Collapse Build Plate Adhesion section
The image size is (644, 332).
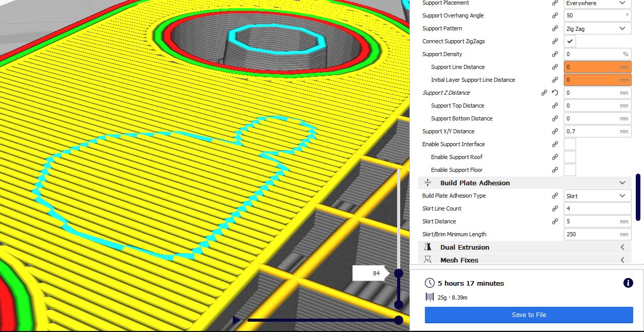[x=622, y=183]
